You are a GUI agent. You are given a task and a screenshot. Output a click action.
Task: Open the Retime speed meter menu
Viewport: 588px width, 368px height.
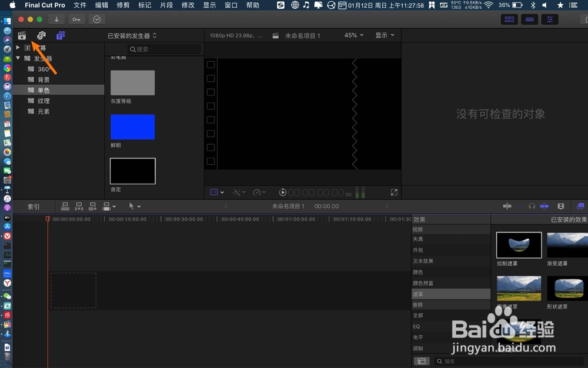click(259, 193)
